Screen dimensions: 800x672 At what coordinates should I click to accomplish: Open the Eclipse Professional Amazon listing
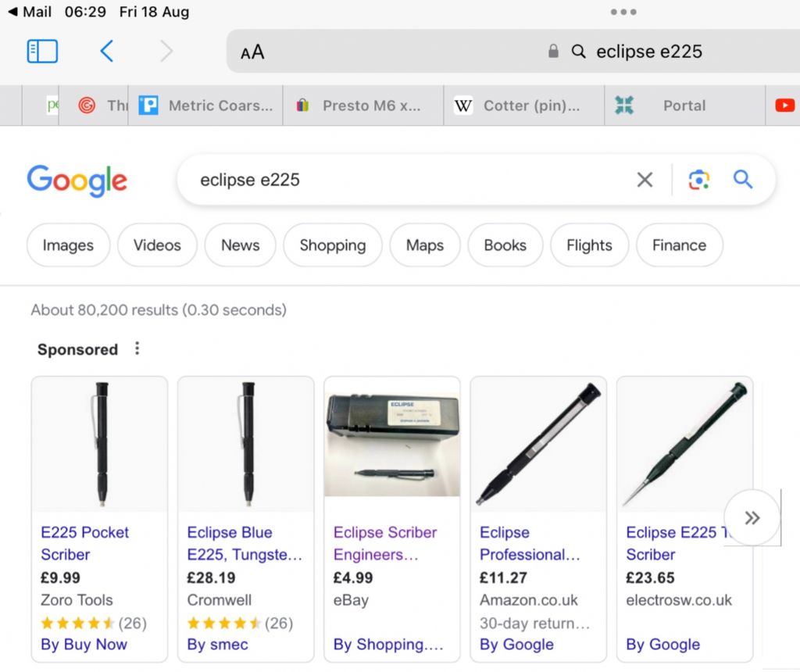530,543
